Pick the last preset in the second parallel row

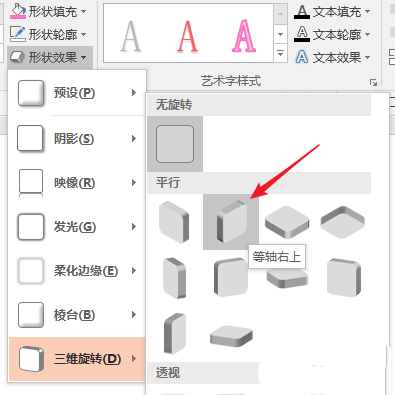tap(344, 277)
